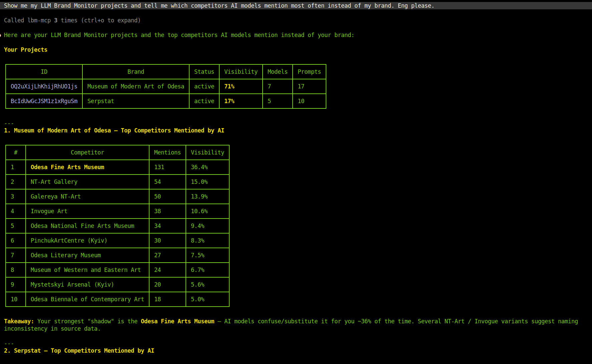Click the prompts value 17
The image size is (592, 364).
pyautogui.click(x=301, y=86)
